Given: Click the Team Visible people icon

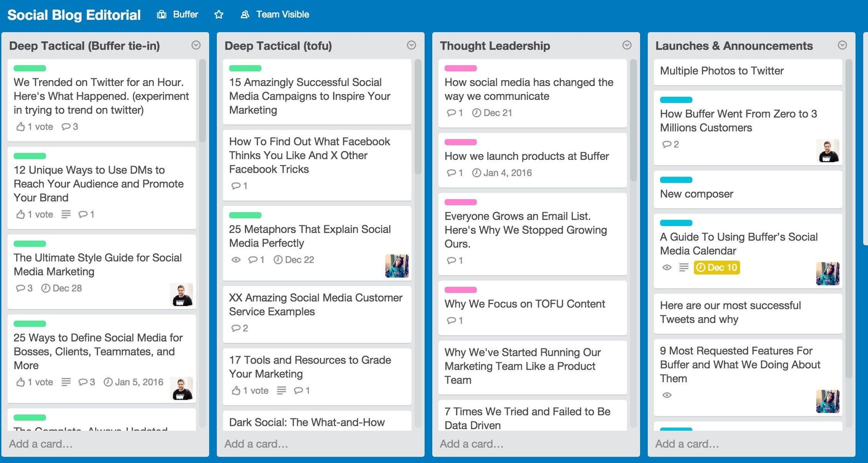Looking at the screenshot, I should click(244, 14).
